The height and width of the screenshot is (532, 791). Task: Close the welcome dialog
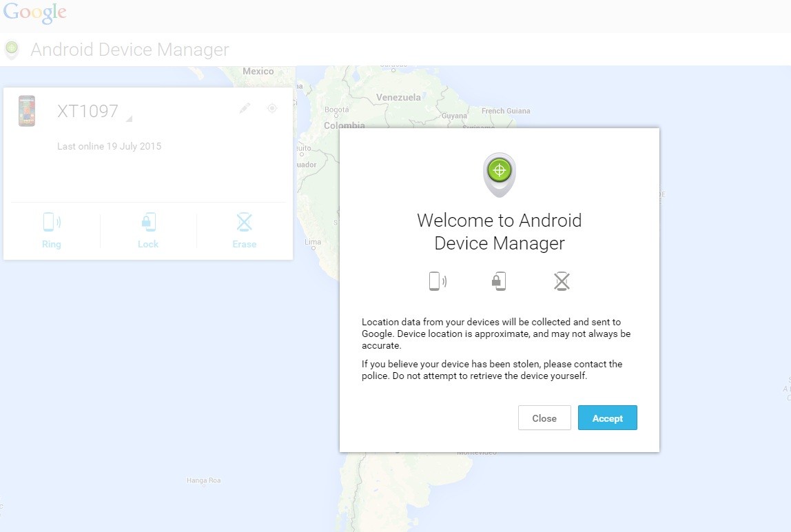pyautogui.click(x=544, y=418)
